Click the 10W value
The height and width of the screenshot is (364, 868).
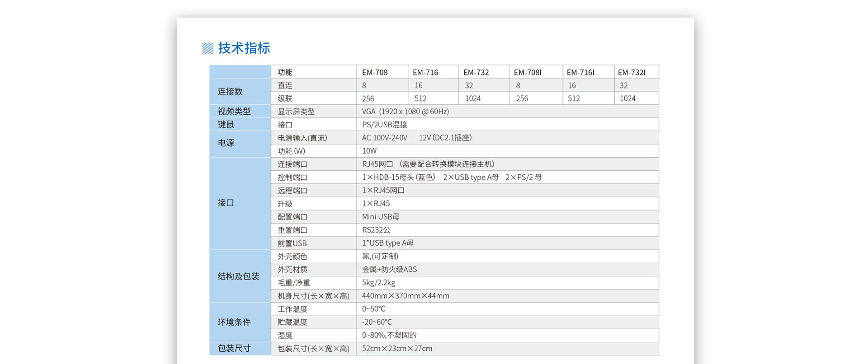[x=369, y=151]
